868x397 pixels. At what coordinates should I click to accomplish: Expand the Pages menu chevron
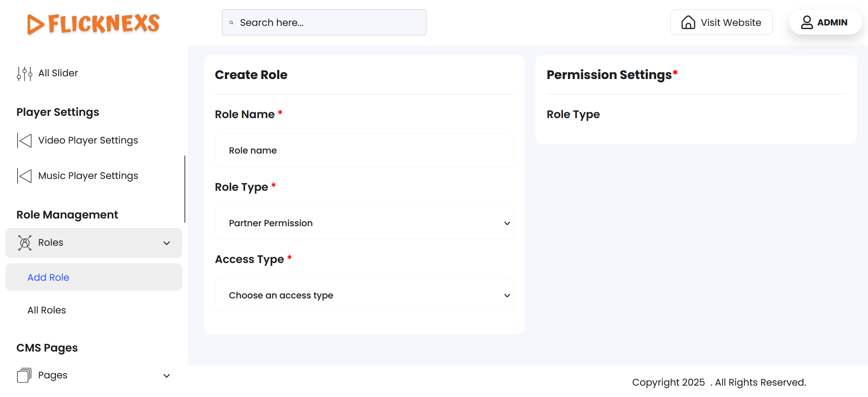coord(167,376)
